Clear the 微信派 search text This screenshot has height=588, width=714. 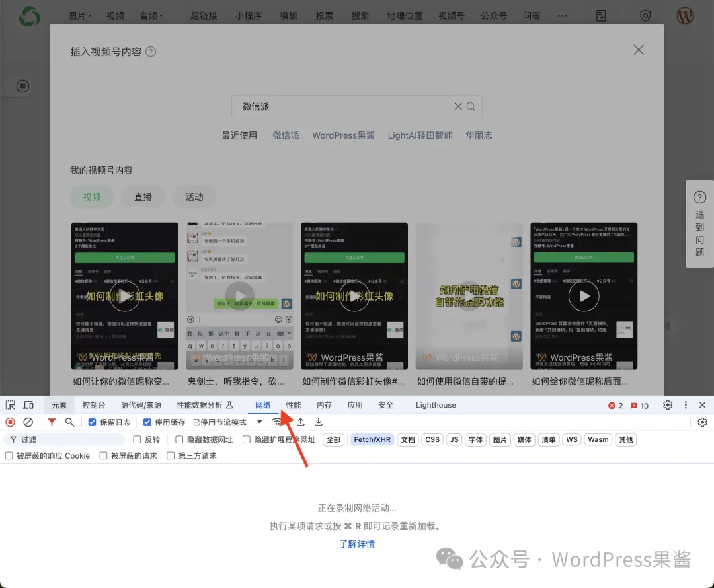458,106
